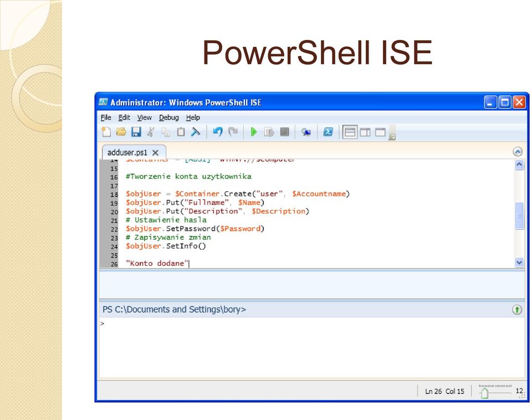Paste from clipboard with the Paste icon
This screenshot has width=532, height=420.
tap(181, 132)
